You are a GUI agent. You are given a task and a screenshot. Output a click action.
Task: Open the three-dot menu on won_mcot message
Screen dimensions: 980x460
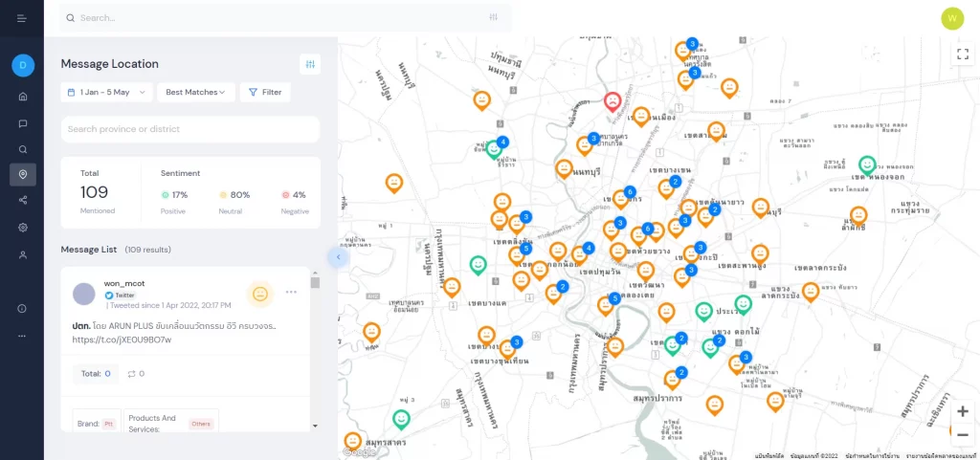pyautogui.click(x=291, y=292)
